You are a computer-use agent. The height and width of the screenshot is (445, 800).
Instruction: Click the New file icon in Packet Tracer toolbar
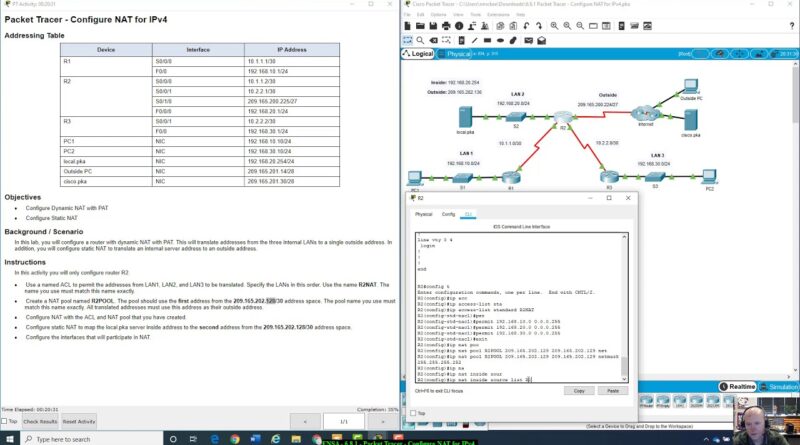pyautogui.click(x=407, y=26)
